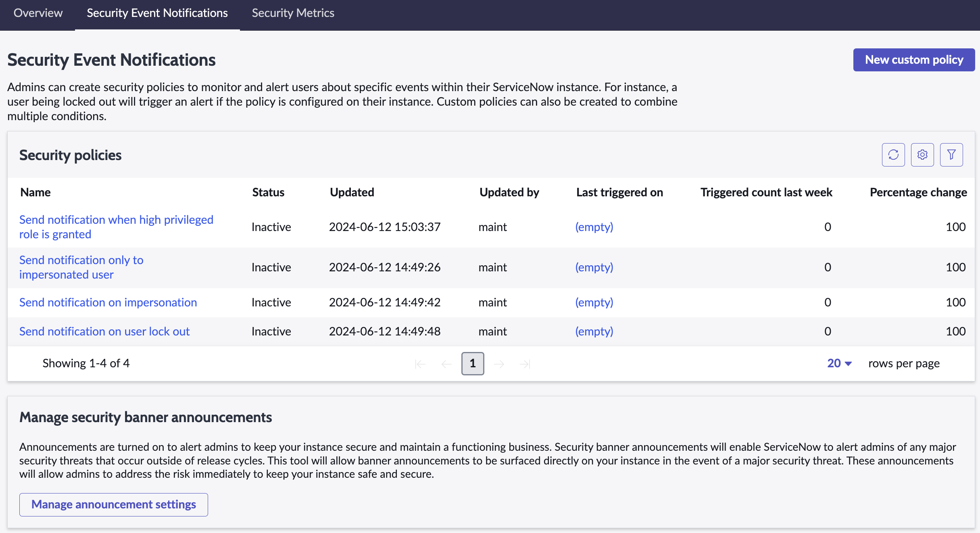Open 'Send notification on user lock out' policy
The image size is (980, 533).
104,331
